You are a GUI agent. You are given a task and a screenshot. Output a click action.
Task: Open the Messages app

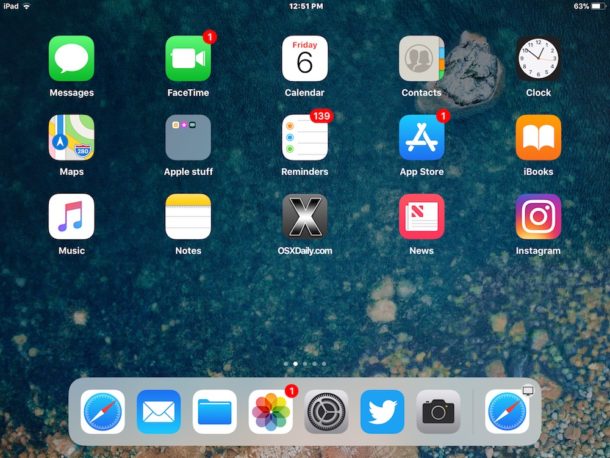point(71,58)
